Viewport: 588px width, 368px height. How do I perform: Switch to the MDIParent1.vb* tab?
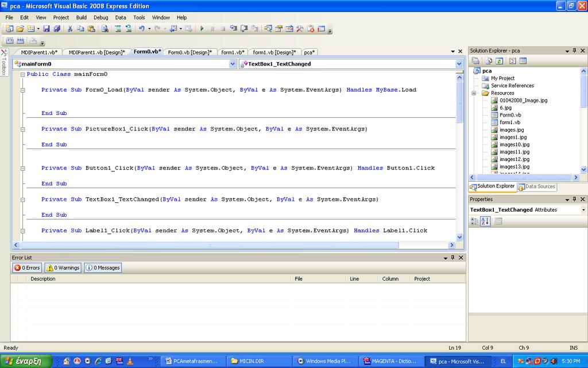click(40, 52)
